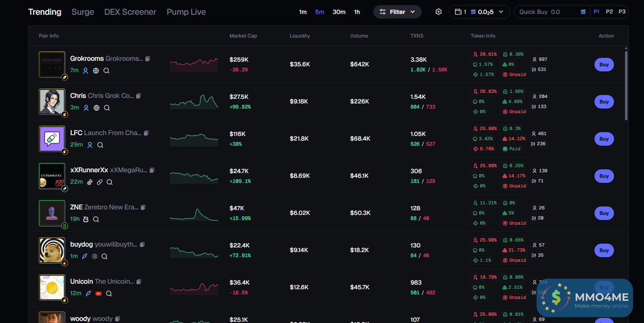The height and width of the screenshot is (323, 644).
Task: Click the link icon under xXRunnerXx
Action: 99,182
